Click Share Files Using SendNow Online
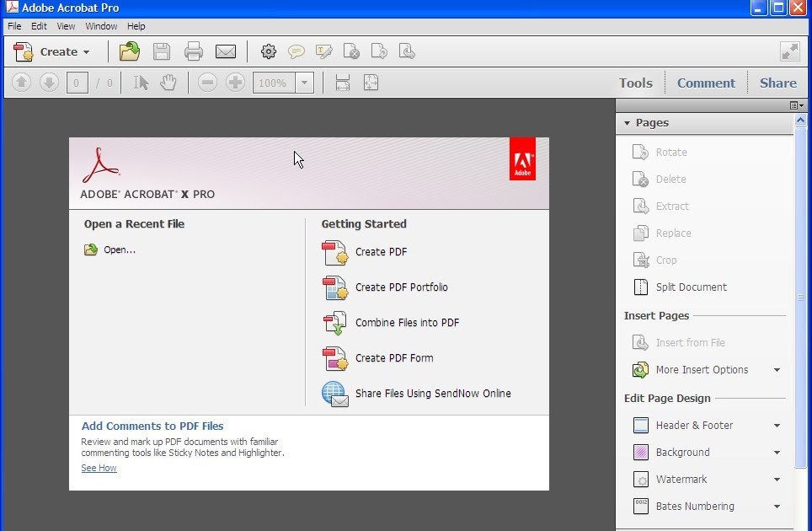Image resolution: width=812 pixels, height=531 pixels. tap(416, 394)
